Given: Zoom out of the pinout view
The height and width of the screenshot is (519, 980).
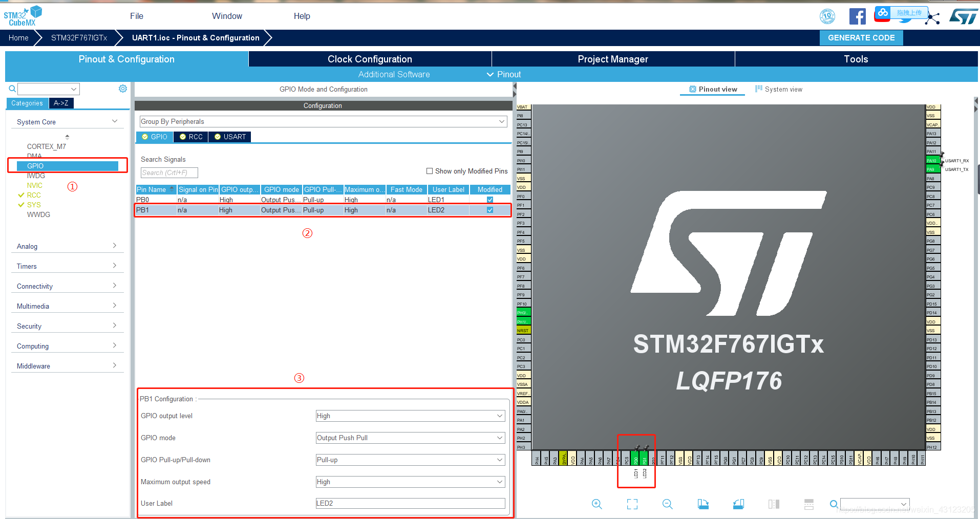Looking at the screenshot, I should click(x=667, y=504).
